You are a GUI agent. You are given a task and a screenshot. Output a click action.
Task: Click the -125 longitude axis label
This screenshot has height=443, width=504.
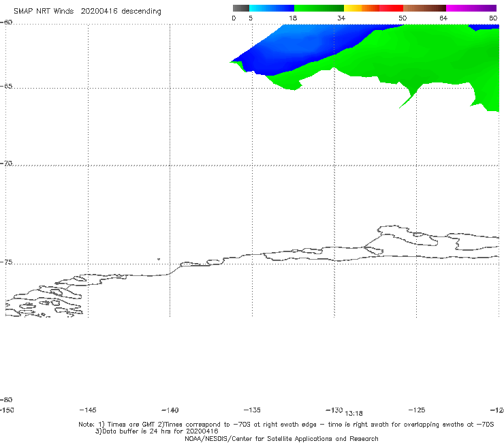coord(417,410)
